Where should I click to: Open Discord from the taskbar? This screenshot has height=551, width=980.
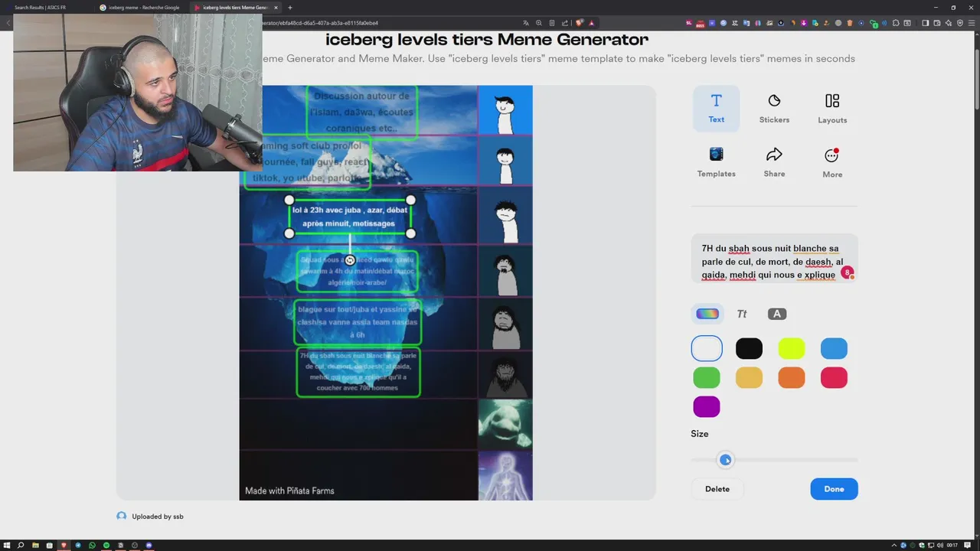[149, 545]
